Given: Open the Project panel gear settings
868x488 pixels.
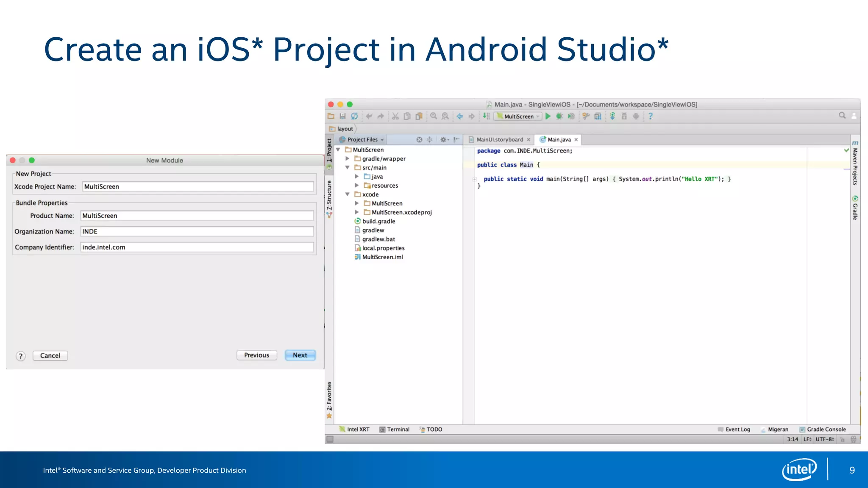Looking at the screenshot, I should [444, 139].
